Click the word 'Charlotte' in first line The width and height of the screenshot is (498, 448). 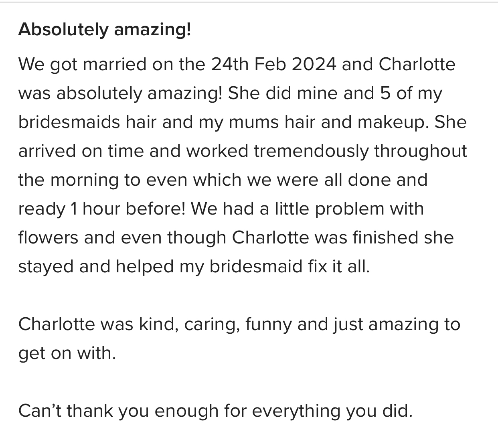point(417,65)
